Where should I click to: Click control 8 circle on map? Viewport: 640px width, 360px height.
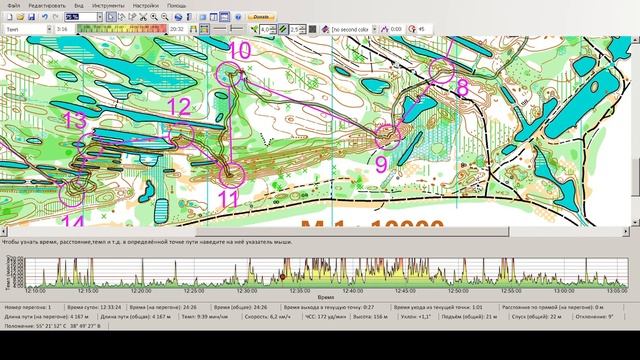coord(442,70)
